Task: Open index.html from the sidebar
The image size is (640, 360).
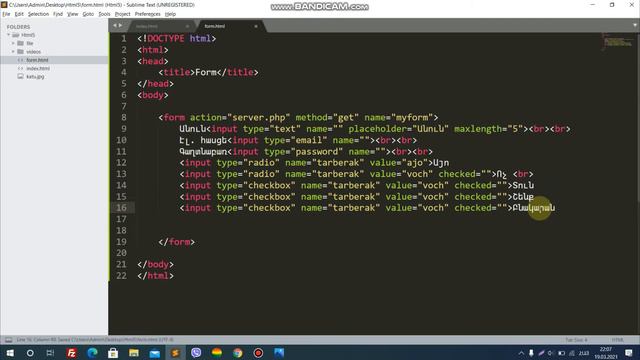Action: (x=38, y=69)
